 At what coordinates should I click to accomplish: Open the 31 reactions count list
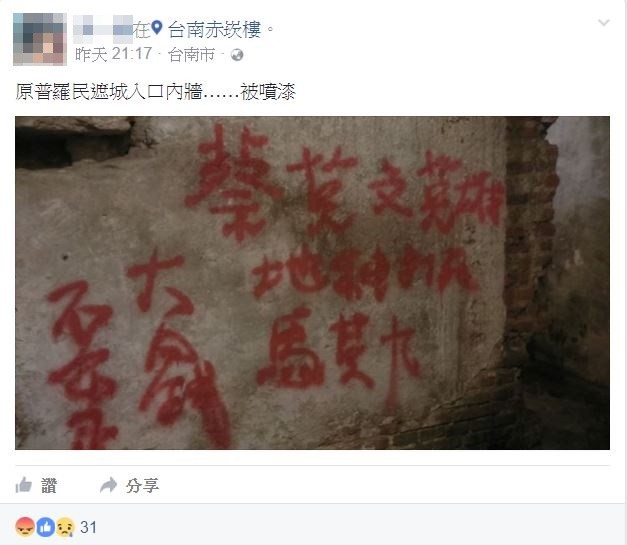click(x=88, y=527)
